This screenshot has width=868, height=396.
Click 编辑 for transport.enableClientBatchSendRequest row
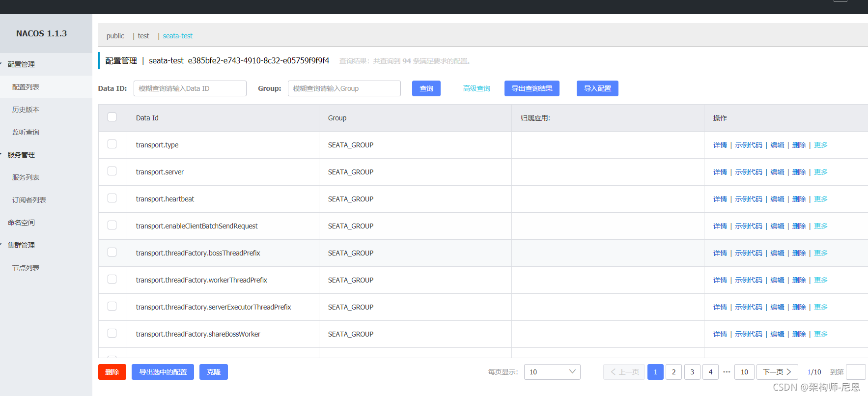777,226
